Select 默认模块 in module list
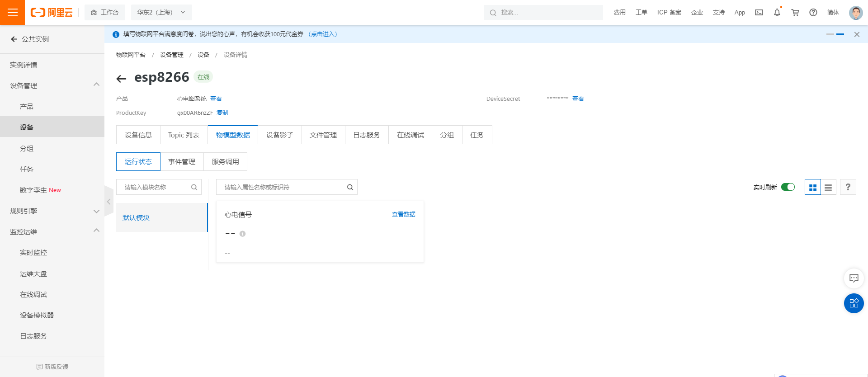 (x=162, y=217)
